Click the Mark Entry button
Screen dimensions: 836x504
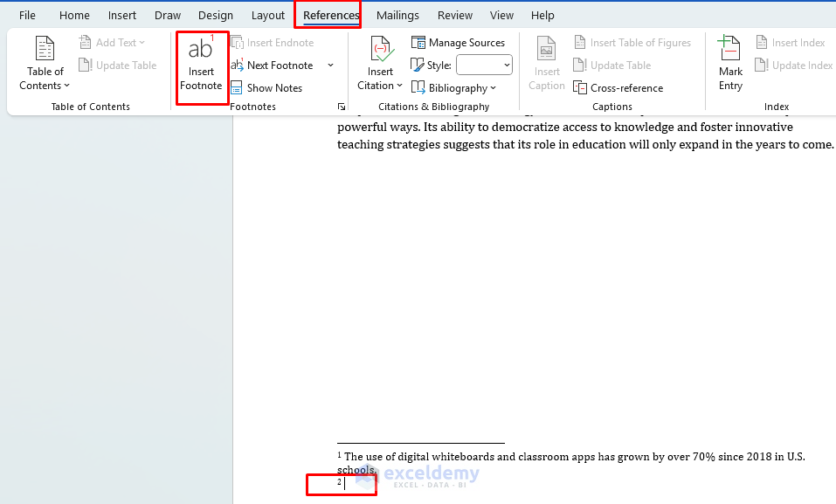coord(730,63)
